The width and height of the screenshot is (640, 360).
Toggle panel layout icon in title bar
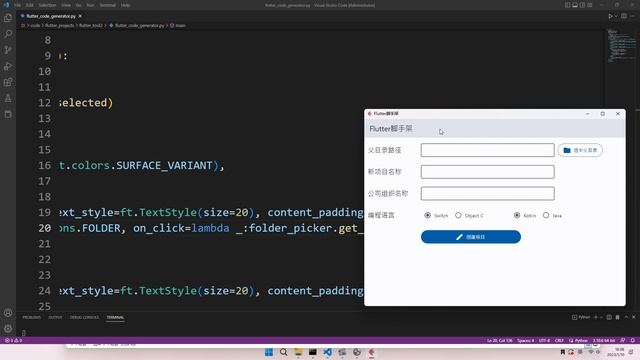click(575, 5)
